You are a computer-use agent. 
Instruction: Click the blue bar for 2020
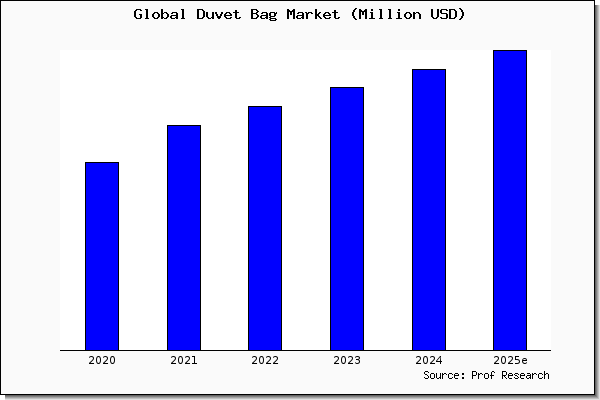tap(102, 256)
